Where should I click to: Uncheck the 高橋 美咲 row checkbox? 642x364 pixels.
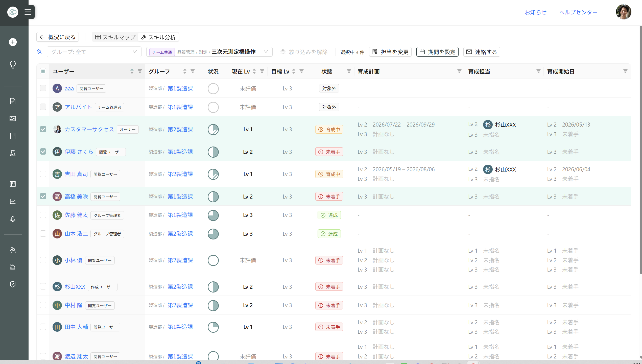coord(43,196)
